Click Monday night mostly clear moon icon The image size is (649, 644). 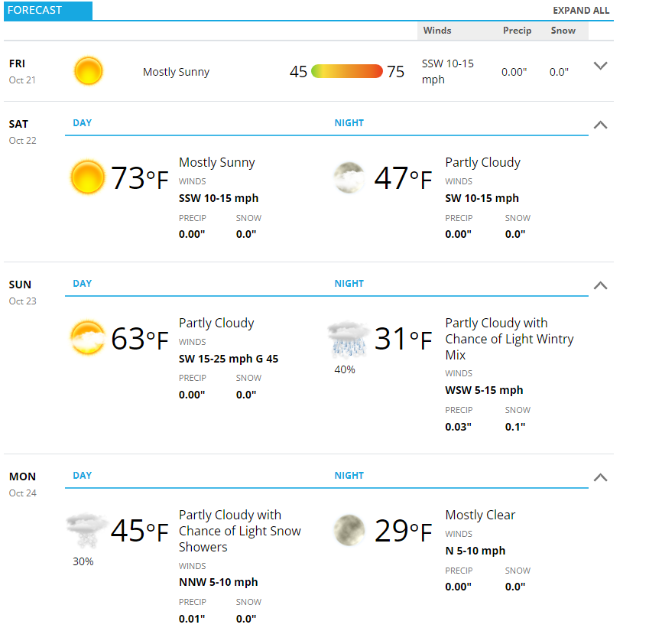[x=349, y=530]
